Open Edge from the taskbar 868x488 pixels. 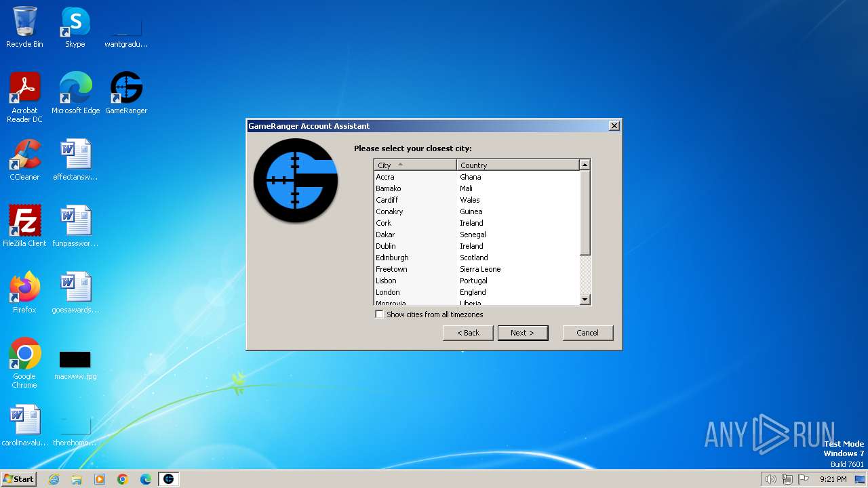click(146, 479)
